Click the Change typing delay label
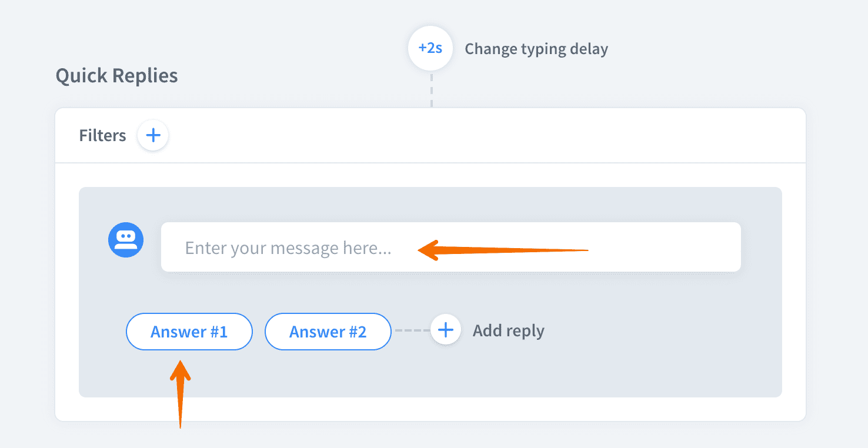 [x=536, y=49]
